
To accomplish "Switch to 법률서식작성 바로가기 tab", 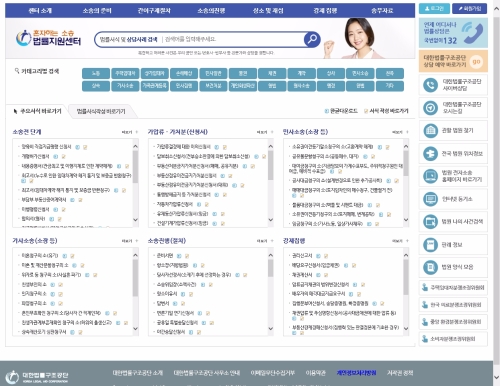I will 101,111.
